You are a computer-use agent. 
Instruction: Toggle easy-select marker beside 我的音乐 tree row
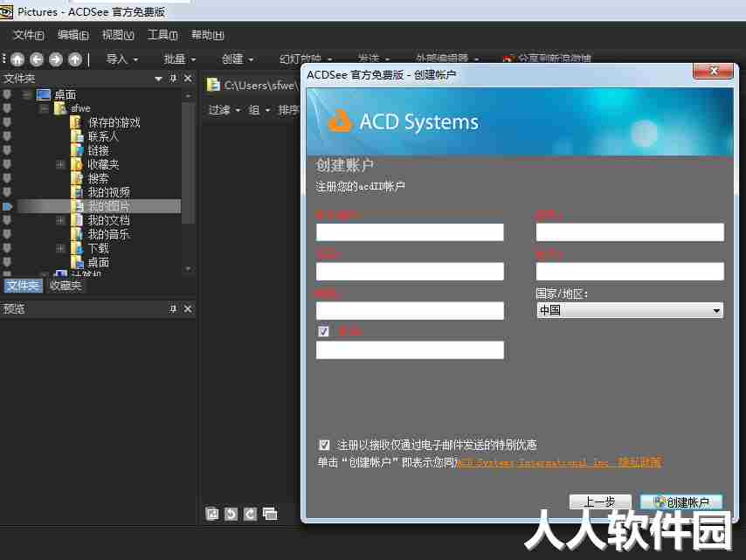(x=7, y=234)
